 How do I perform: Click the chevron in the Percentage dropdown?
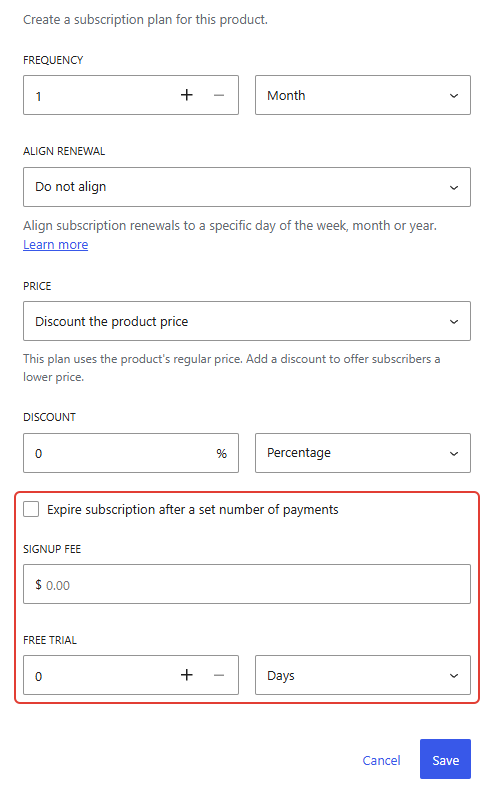454,454
